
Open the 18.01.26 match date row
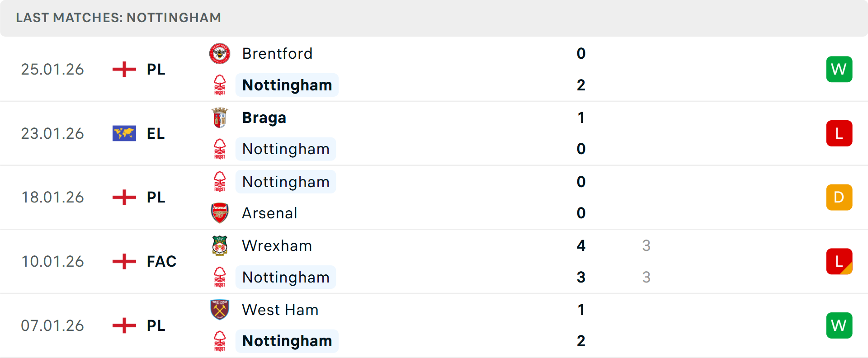tap(52, 198)
